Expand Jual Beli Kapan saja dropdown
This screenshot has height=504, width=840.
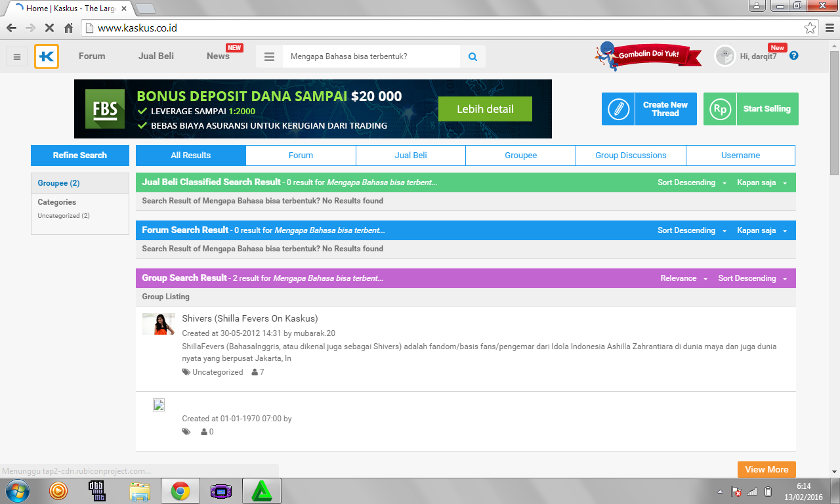click(x=762, y=182)
